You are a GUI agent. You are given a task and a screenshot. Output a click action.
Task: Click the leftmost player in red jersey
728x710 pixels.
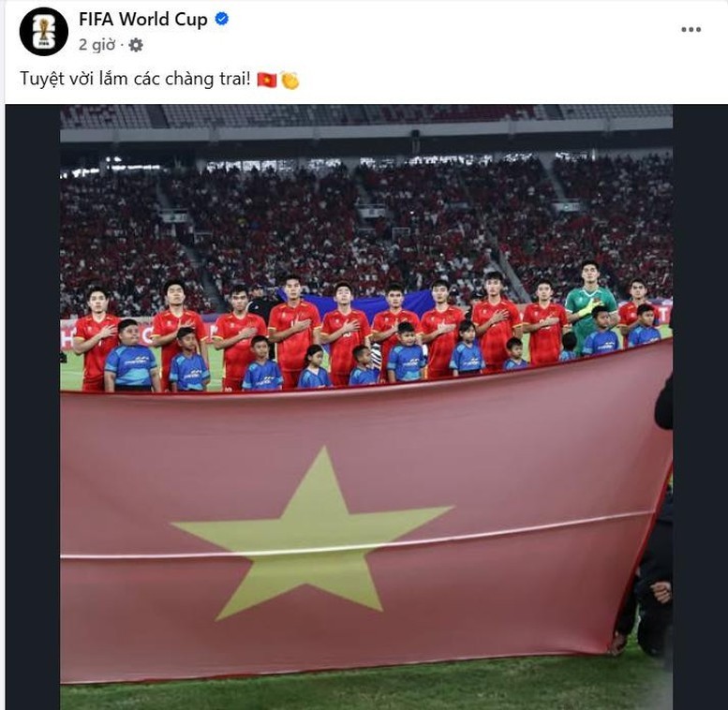tap(97, 339)
